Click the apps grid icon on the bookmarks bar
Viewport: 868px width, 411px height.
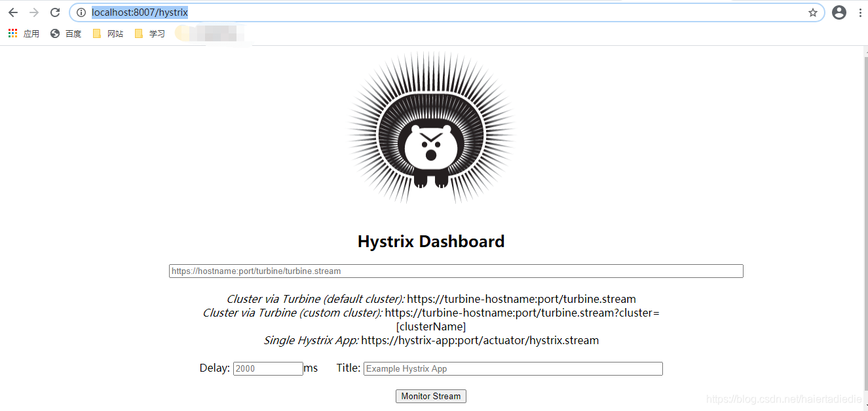click(x=12, y=33)
